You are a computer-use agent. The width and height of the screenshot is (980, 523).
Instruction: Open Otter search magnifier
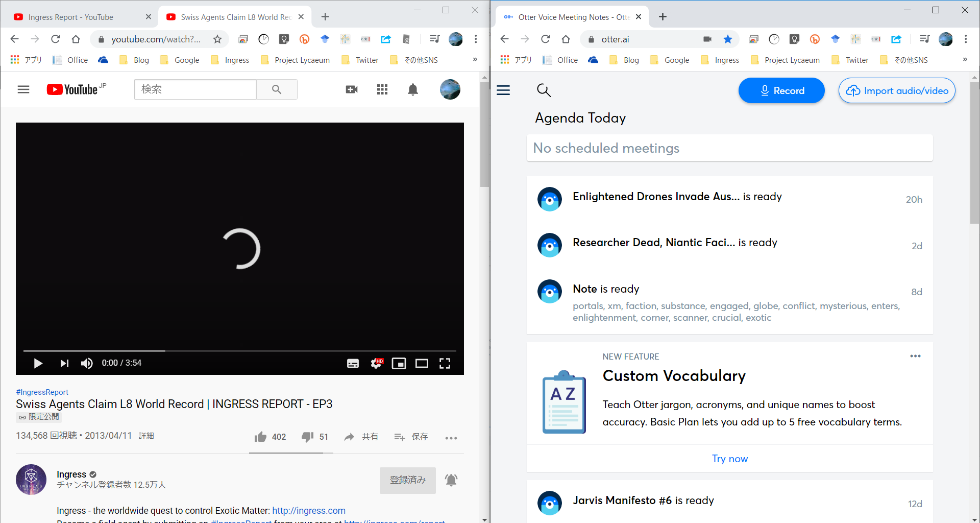pos(544,90)
